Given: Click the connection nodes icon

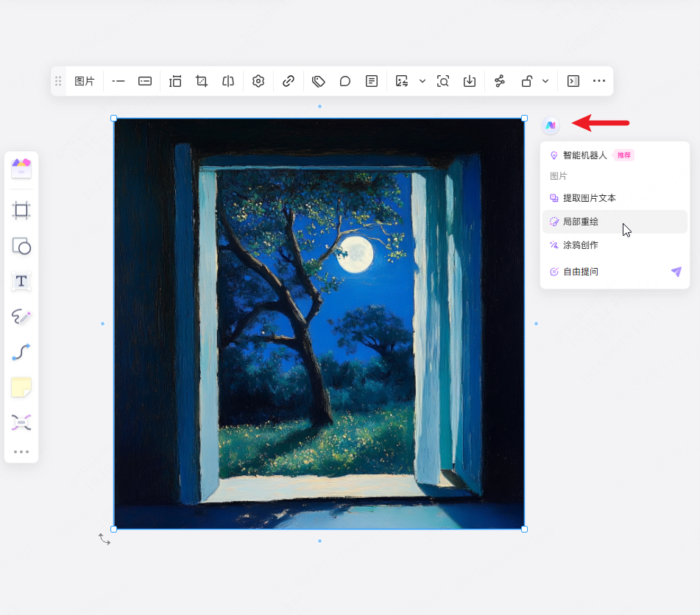Looking at the screenshot, I should pos(500,81).
